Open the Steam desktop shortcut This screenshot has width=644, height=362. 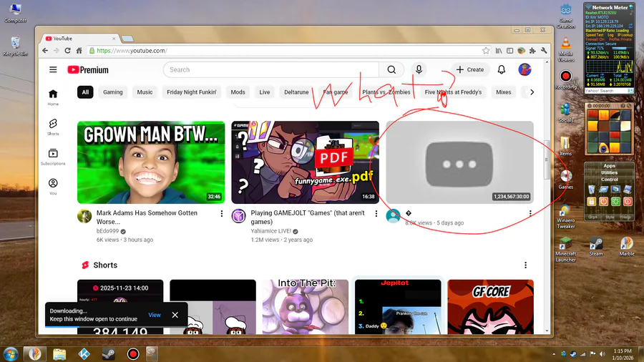coord(596,246)
